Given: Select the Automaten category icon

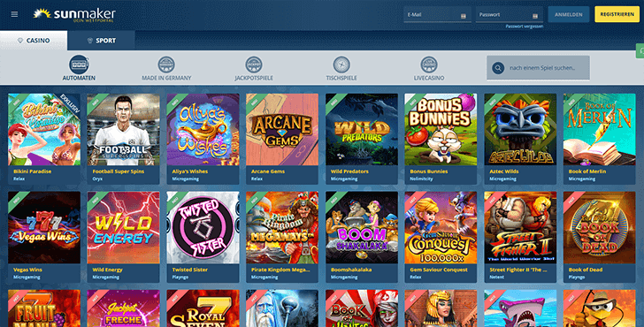Looking at the screenshot, I should coord(79,65).
